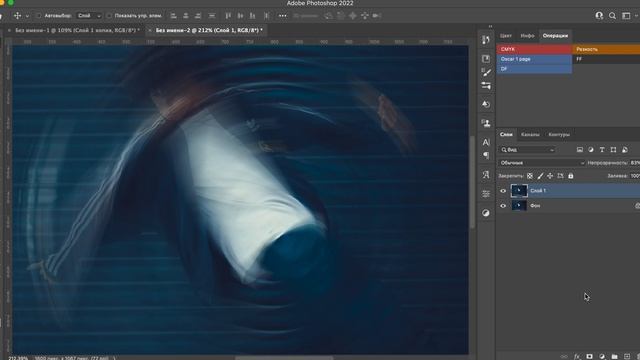
Task: Open the History panel icon in dock
Action: coord(486,40)
